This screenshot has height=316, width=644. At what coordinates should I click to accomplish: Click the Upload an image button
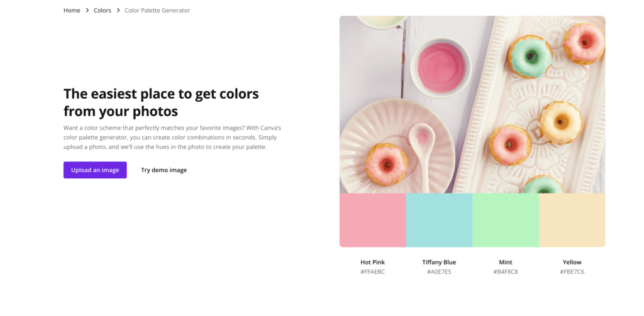point(95,170)
